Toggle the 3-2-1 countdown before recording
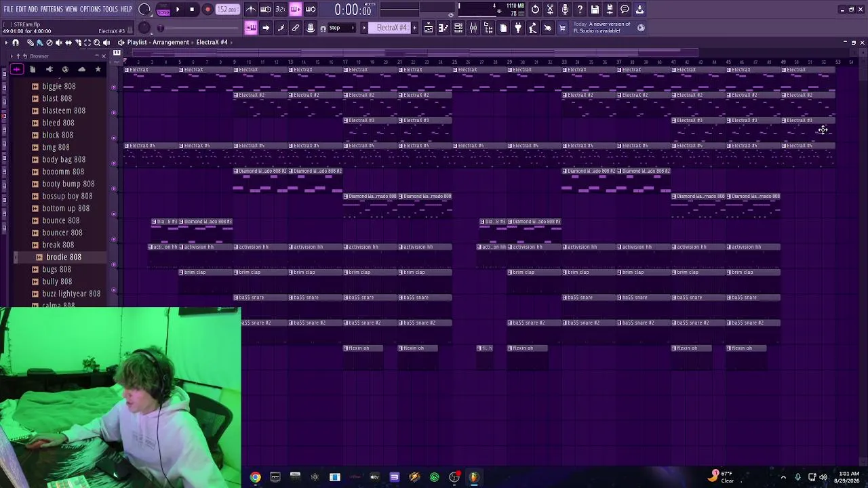The image size is (868, 488). pos(281,9)
